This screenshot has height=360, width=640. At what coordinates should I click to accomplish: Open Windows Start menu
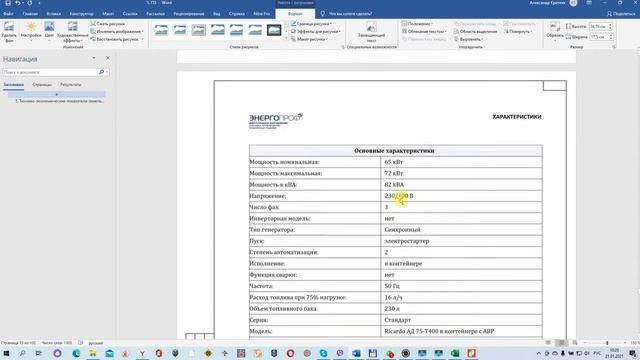7,353
